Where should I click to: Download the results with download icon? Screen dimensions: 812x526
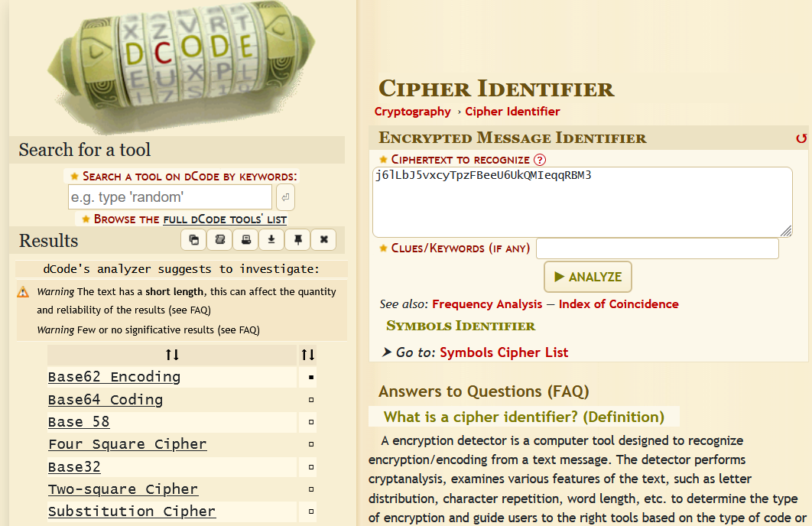[x=271, y=240]
